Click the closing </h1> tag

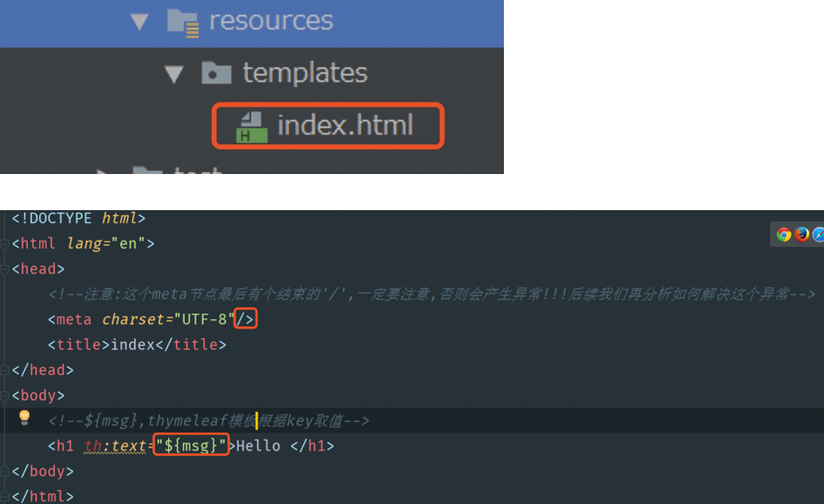pyautogui.click(x=312, y=447)
